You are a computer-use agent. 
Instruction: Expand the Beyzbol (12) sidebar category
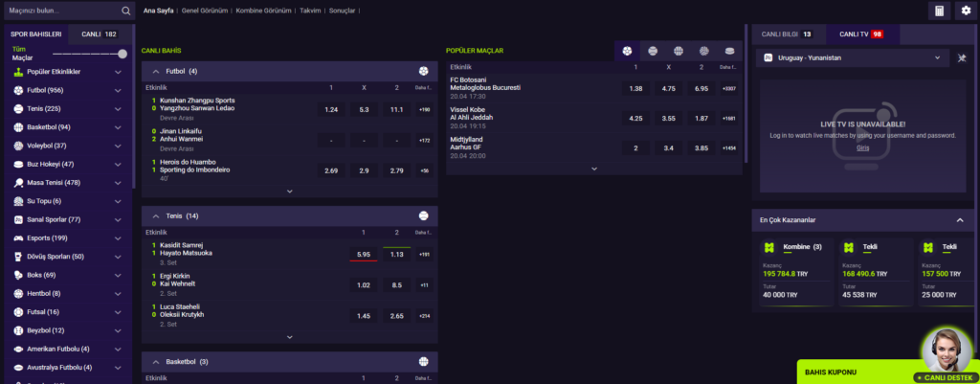(x=118, y=330)
